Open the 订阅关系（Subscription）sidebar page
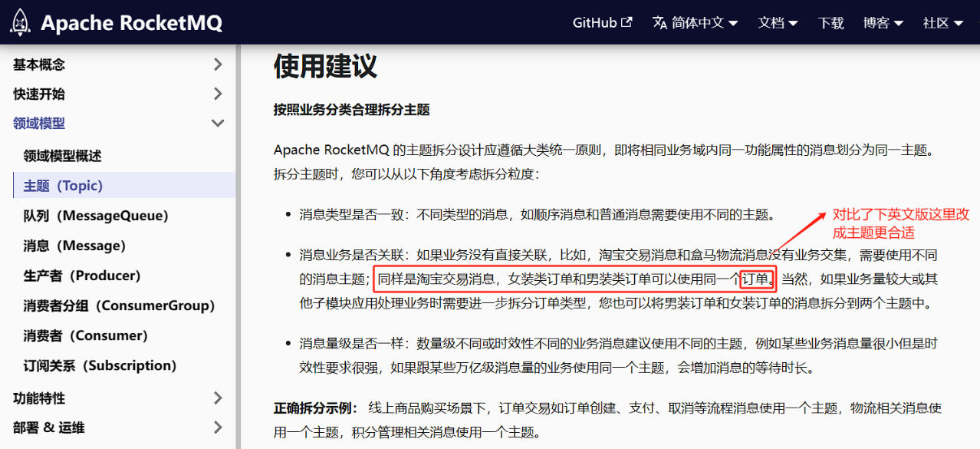Viewport: 980px width, 449px height. (x=100, y=365)
